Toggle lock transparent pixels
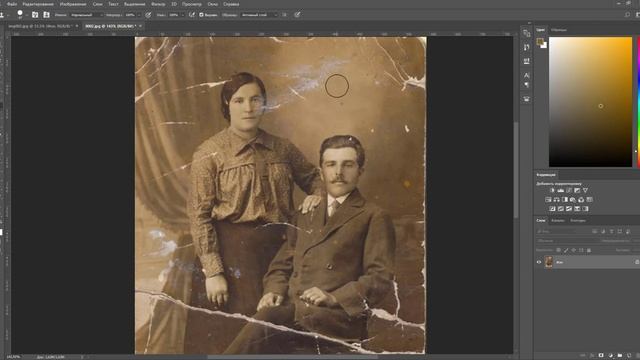This screenshot has width=640, height=360. (x=559, y=250)
